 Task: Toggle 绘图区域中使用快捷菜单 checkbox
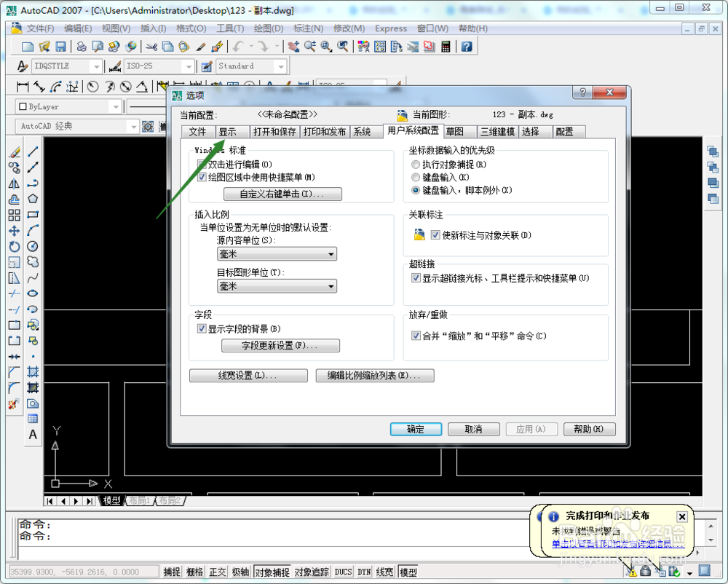202,178
